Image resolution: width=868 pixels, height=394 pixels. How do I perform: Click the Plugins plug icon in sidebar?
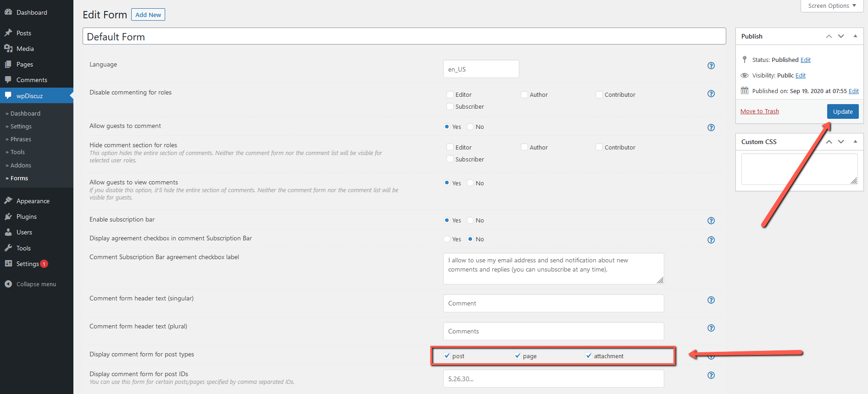click(x=8, y=216)
